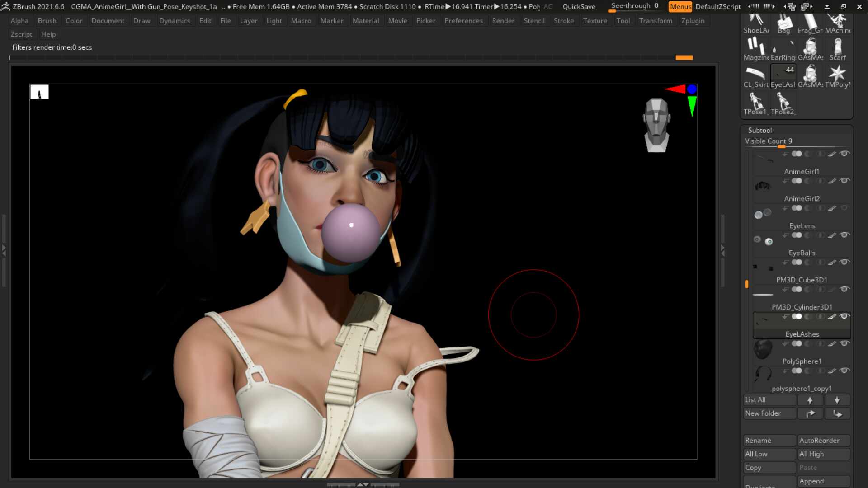
Task: Click the DefaultZScript button
Action: 718,7
